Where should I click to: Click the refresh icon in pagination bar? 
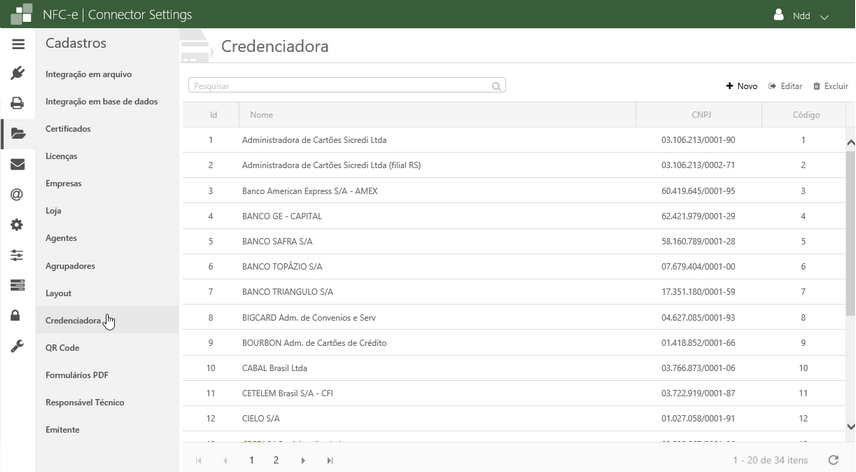(833, 460)
